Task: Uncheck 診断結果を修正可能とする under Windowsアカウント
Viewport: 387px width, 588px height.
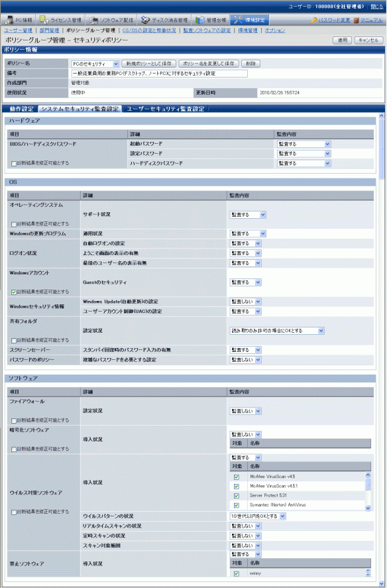Action: (x=14, y=292)
